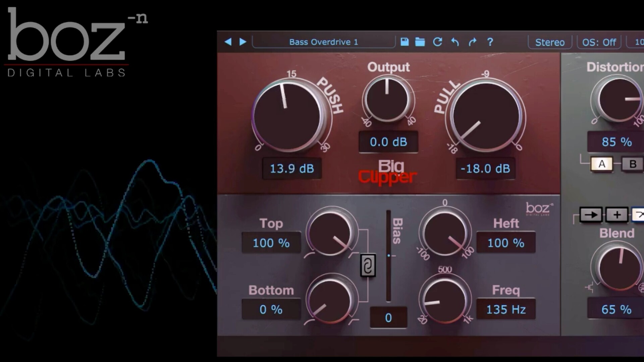Screen dimensions: 644x362
Task: Open the Bass Overdrive 1 preset menu
Action: click(323, 42)
